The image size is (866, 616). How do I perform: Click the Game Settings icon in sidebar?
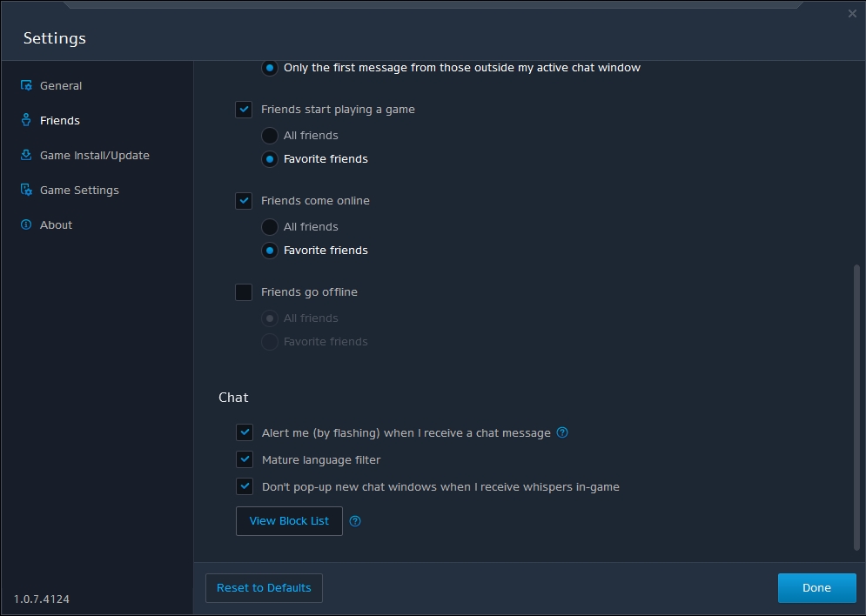[x=26, y=190]
